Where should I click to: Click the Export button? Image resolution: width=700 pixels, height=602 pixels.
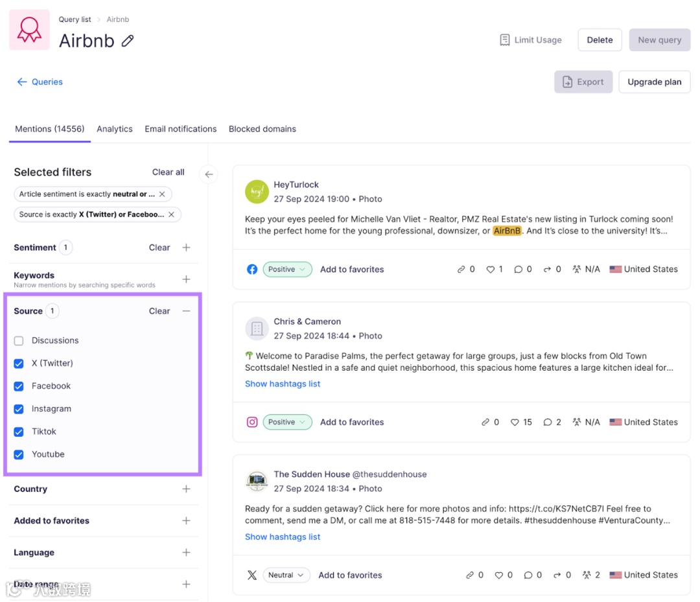click(x=583, y=82)
